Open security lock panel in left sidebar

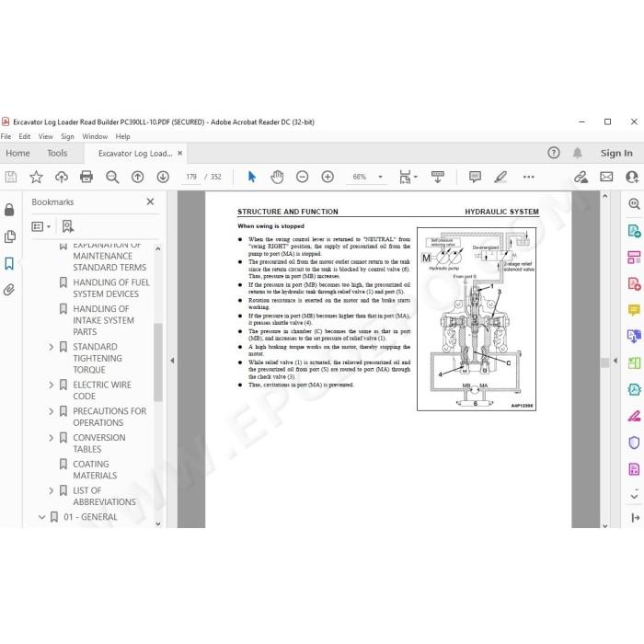pyautogui.click(x=9, y=210)
